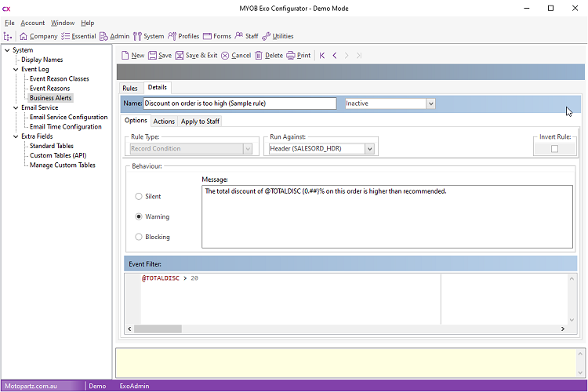Open the Forms section icon
The width and height of the screenshot is (588, 392).
pos(207,36)
